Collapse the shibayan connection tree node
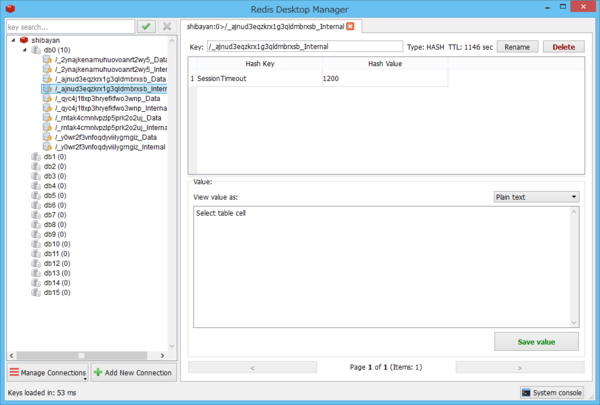The height and width of the screenshot is (405, 600). pos(13,40)
